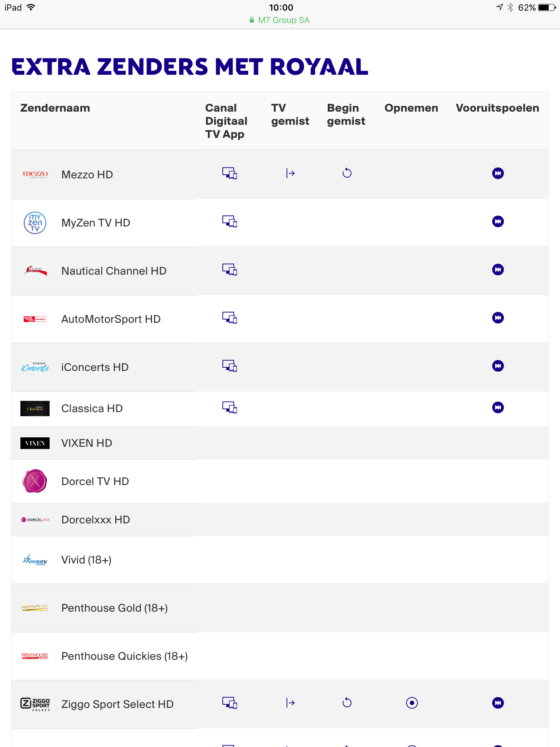Click the battery indicator in status bar
Image resolution: width=560 pixels, height=747 pixels.
coord(547,8)
